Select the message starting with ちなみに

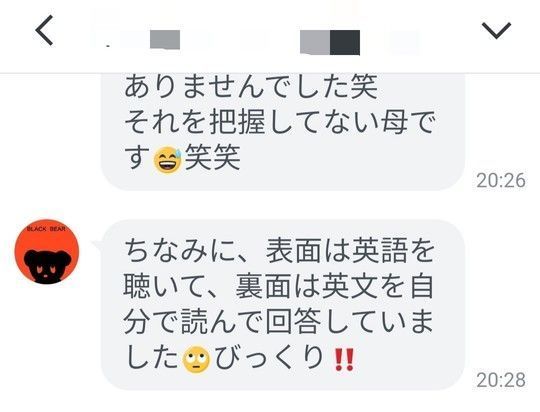[282, 305]
